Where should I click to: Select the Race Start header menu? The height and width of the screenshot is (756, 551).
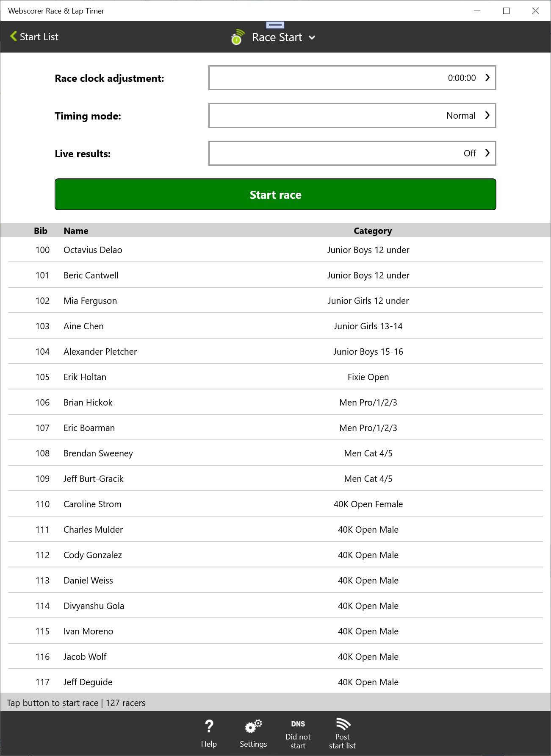coord(277,37)
